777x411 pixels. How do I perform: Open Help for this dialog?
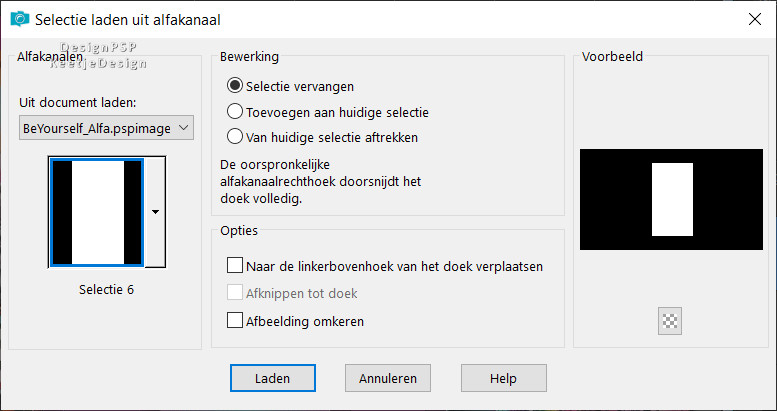pyautogui.click(x=503, y=378)
